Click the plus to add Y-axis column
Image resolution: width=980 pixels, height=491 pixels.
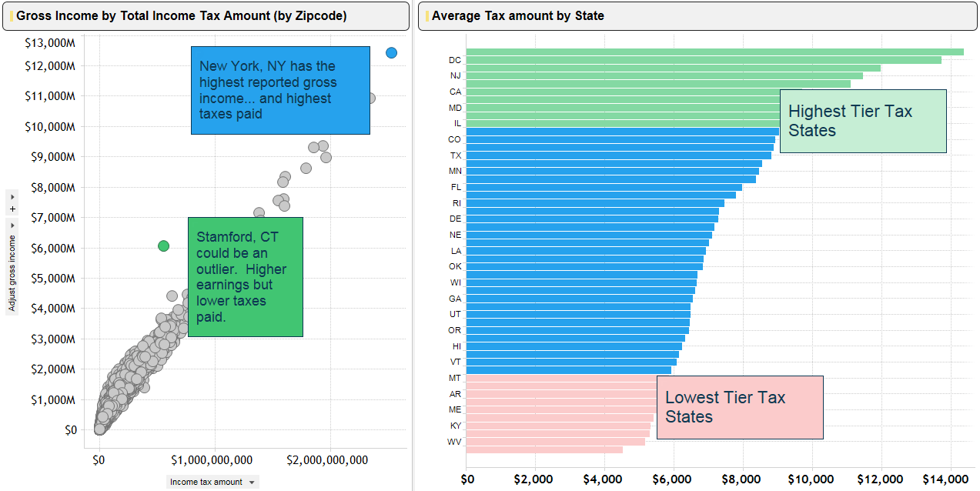(12, 209)
